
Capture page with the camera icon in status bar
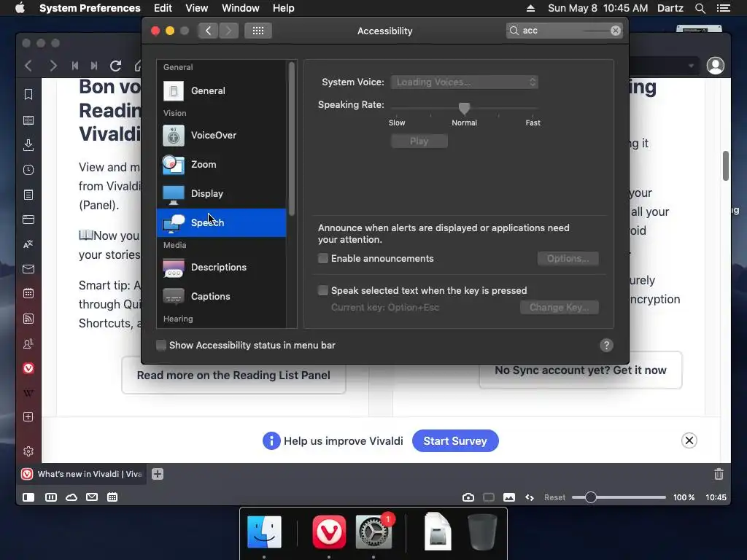pos(468,497)
